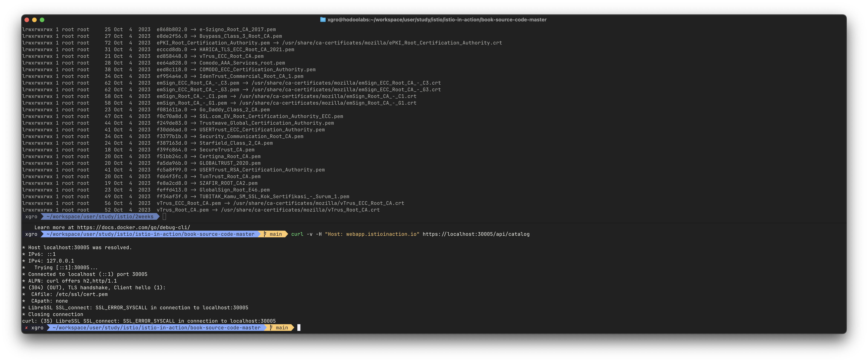This screenshot has height=362, width=868.
Task: Click HARICA_TLS_ECC_Root_CA_2021.pem entry
Action: tap(247, 49)
